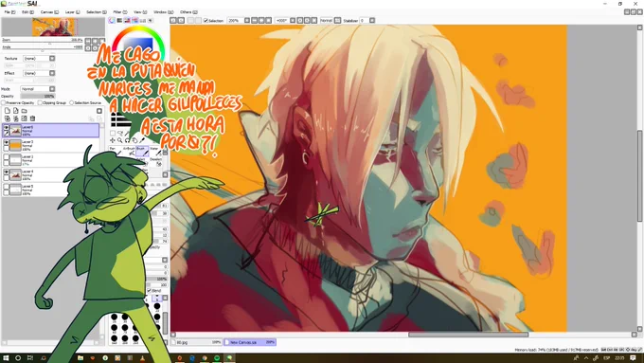Select the orange Layer 3 row
The width and height of the screenshot is (644, 363).
point(50,146)
